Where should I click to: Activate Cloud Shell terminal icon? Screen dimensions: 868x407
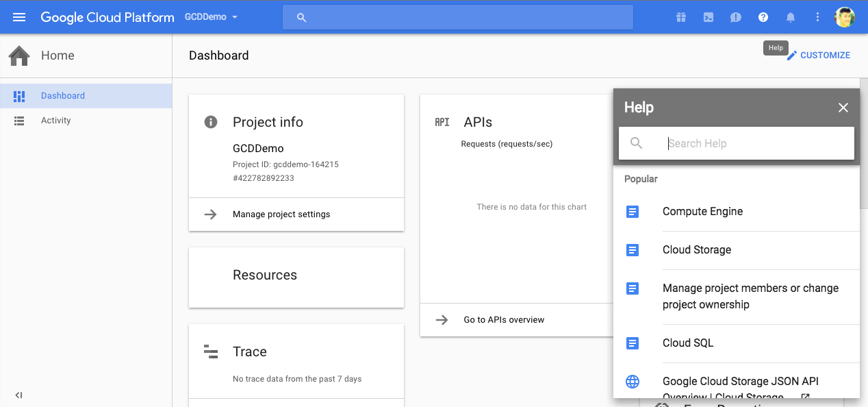(x=709, y=17)
